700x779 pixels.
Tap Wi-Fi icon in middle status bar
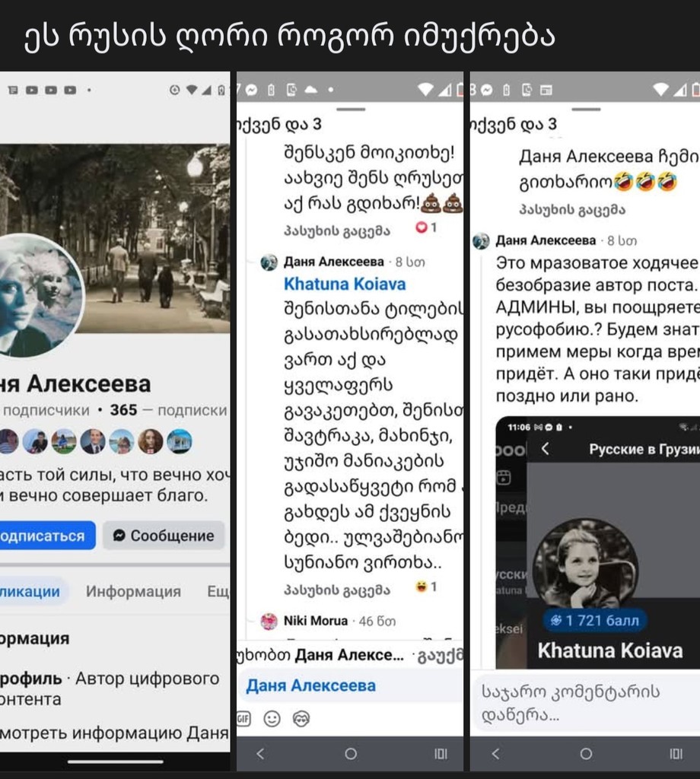pos(425,90)
